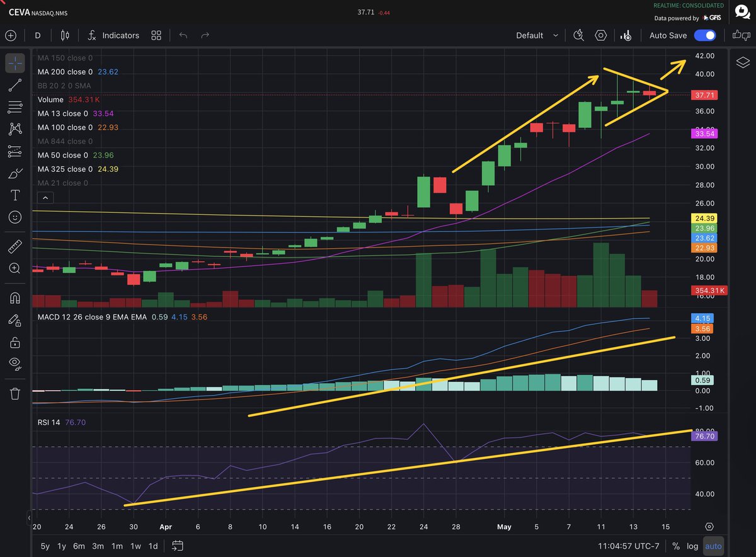This screenshot has height=557, width=756.
Task: Select the MA 100 close indicator legend
Action: 78,127
